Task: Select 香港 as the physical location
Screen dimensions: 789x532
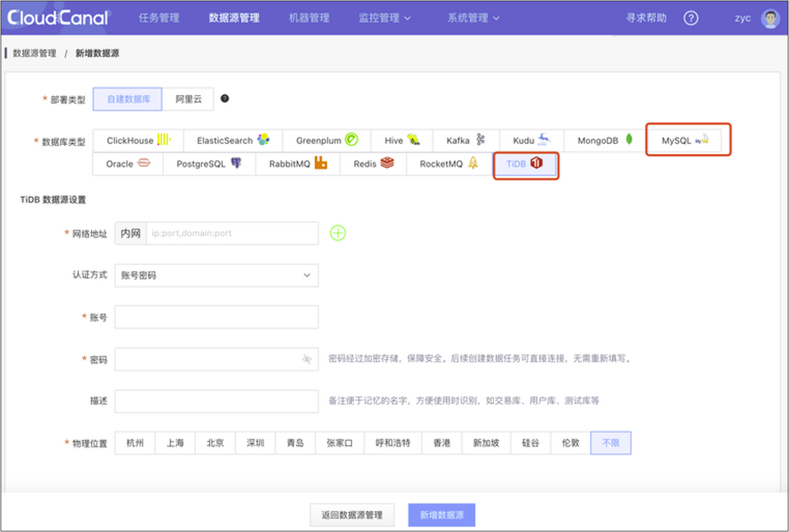Action: [x=442, y=443]
